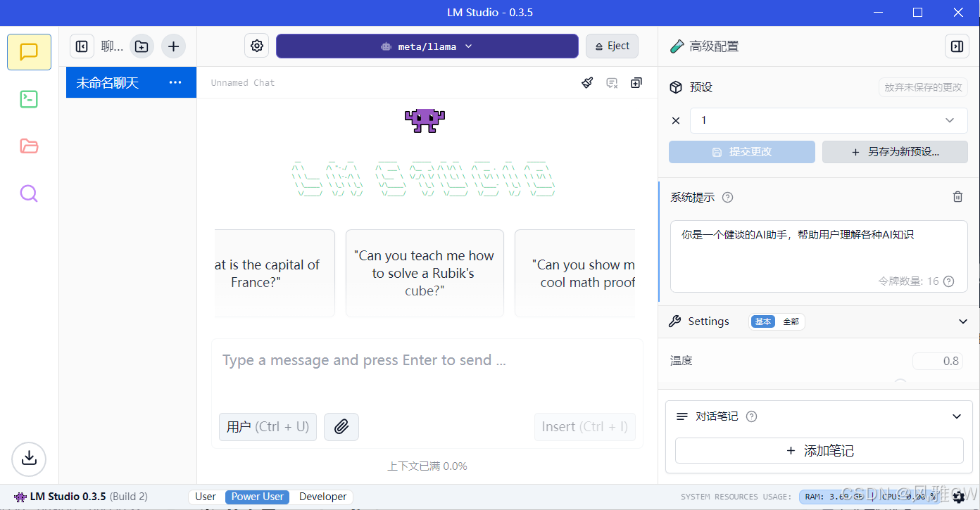Open the Discover search view
This screenshot has height=510, width=980.
[x=29, y=193]
